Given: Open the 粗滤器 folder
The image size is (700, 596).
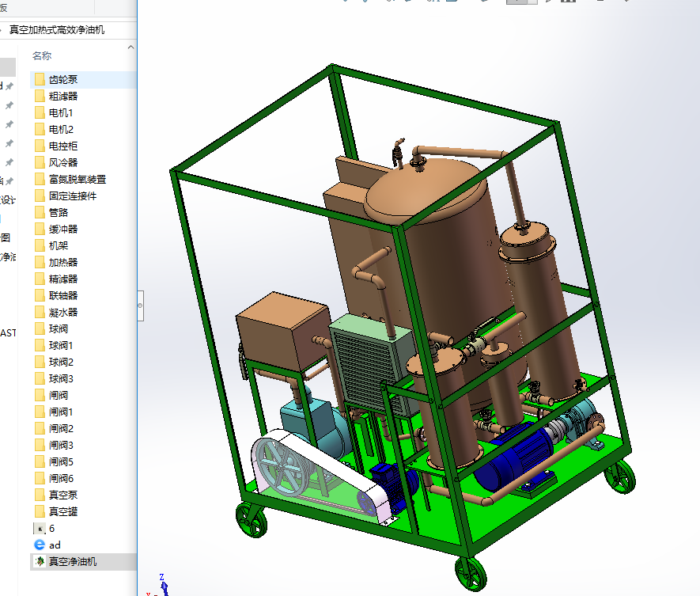Looking at the screenshot, I should (x=63, y=96).
